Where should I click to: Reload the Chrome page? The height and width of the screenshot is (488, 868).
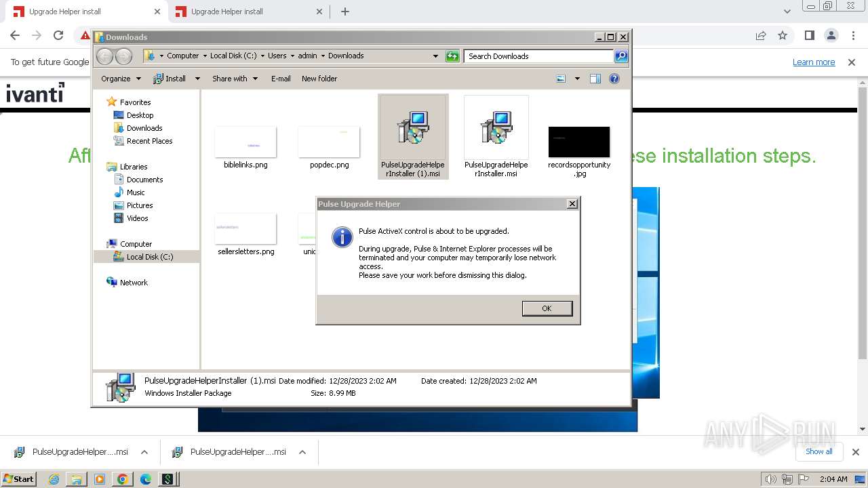point(58,35)
